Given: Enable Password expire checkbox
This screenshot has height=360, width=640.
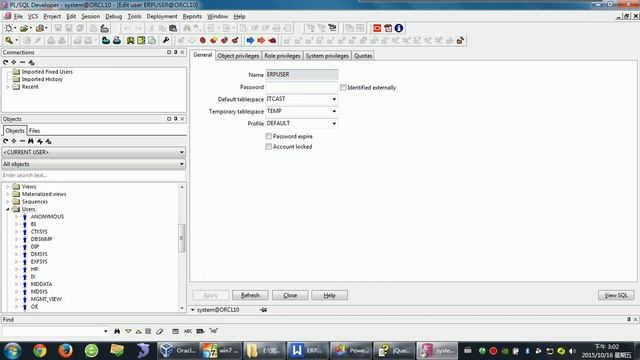Looking at the screenshot, I should click(x=269, y=136).
